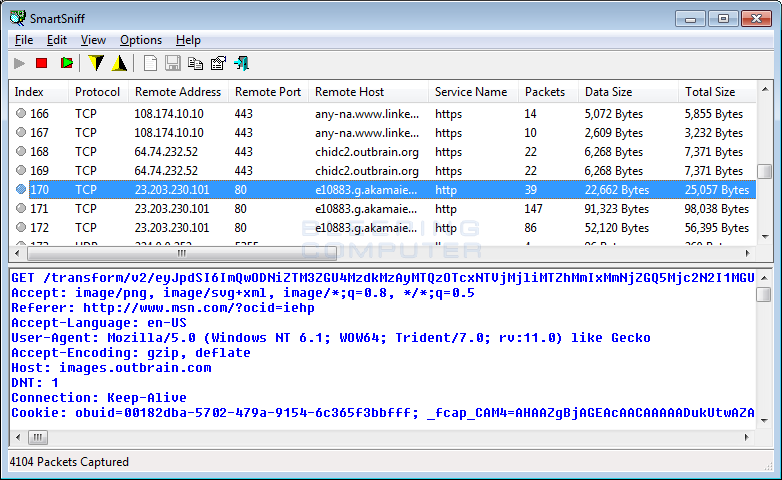
Task: Open the View menu
Action: point(93,40)
